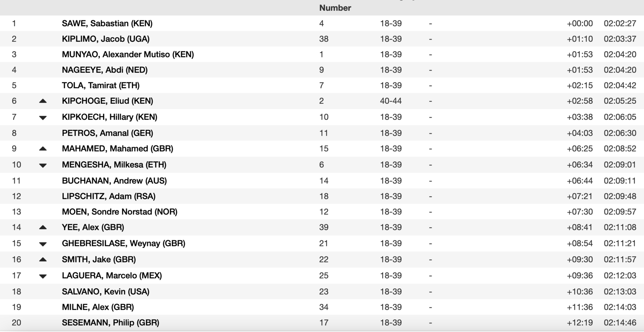
Task: Select MOEN, Sondre Norstad row
Action: click(x=322, y=212)
